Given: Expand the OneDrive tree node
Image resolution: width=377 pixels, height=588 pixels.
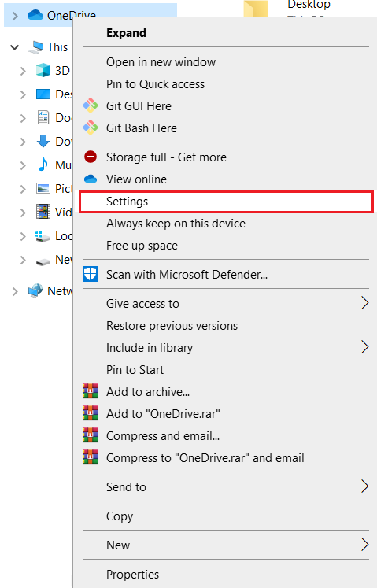Looking at the screenshot, I should tap(15, 16).
